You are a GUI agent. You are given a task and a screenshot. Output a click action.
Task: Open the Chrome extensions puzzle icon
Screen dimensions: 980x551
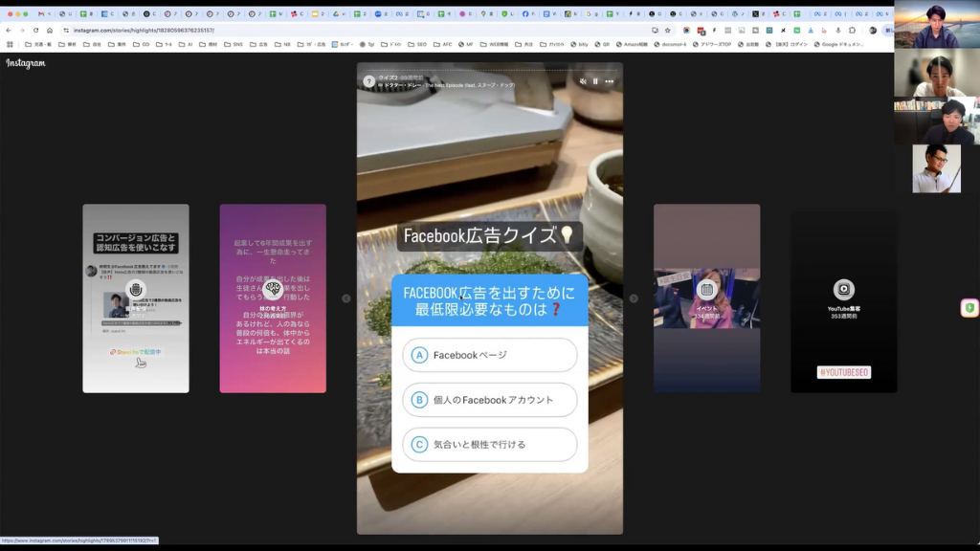pyautogui.click(x=852, y=30)
